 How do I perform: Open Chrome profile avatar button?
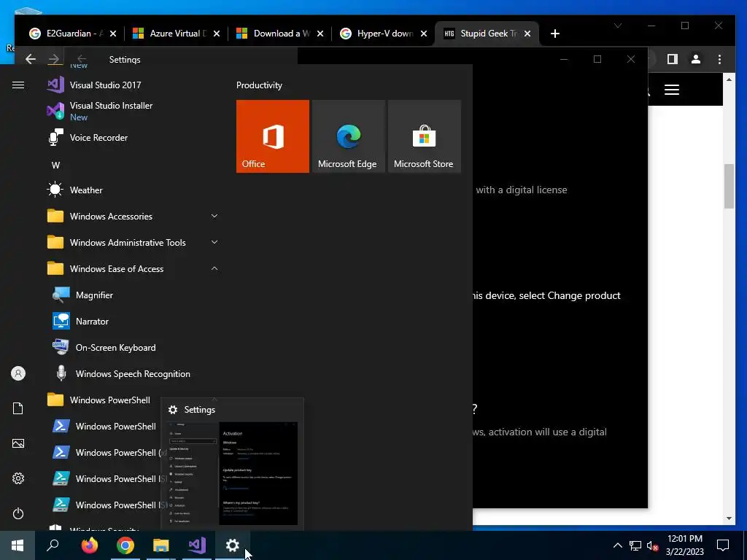pyautogui.click(x=696, y=59)
